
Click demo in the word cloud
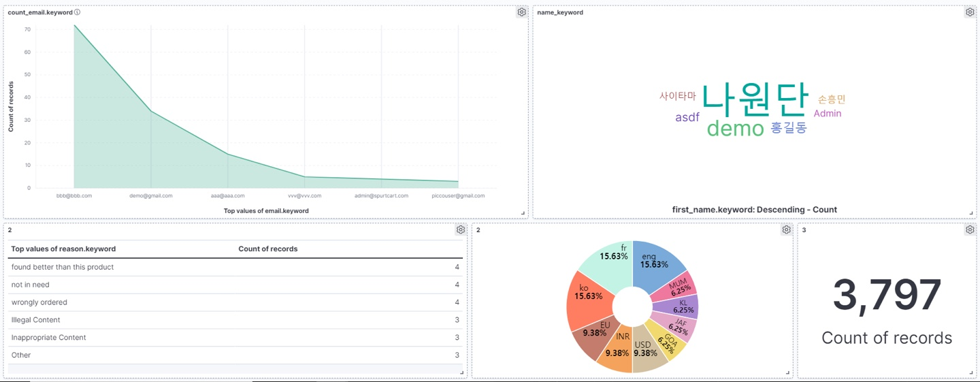[736, 128]
